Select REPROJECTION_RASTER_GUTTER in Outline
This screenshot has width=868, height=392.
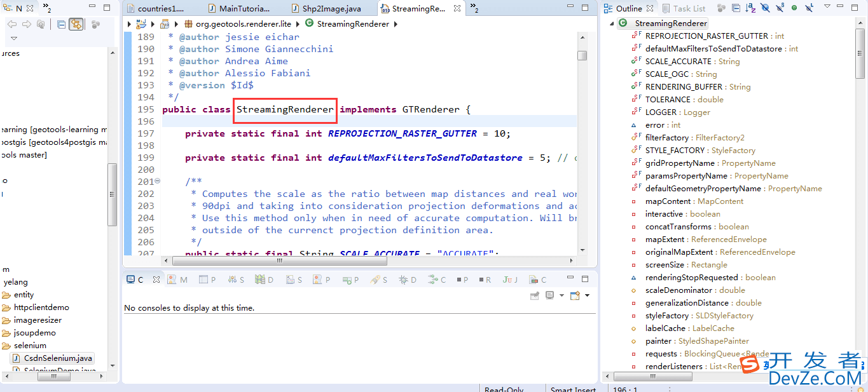[x=714, y=36]
